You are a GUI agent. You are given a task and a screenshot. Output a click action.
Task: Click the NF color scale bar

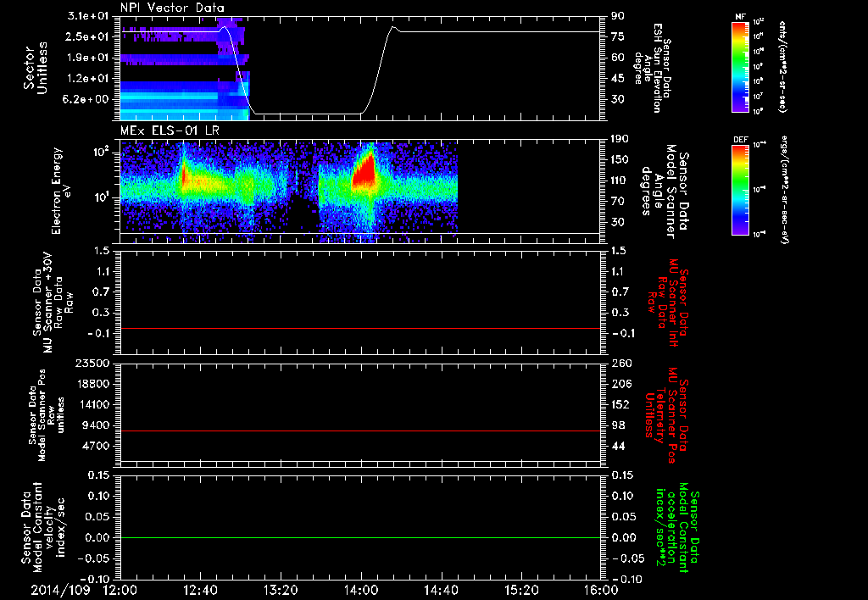[x=741, y=66]
